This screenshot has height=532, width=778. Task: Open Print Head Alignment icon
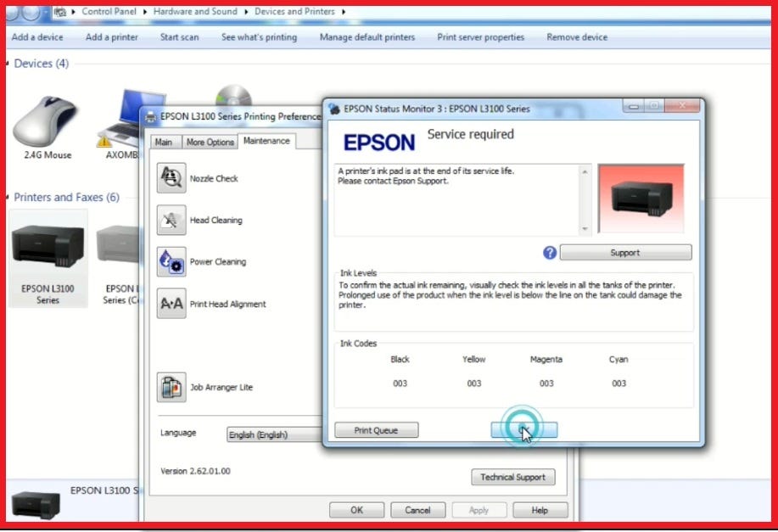(x=171, y=303)
